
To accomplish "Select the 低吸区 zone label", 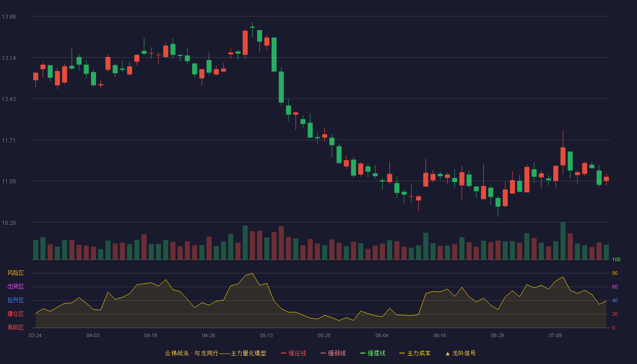I will click(x=15, y=327).
